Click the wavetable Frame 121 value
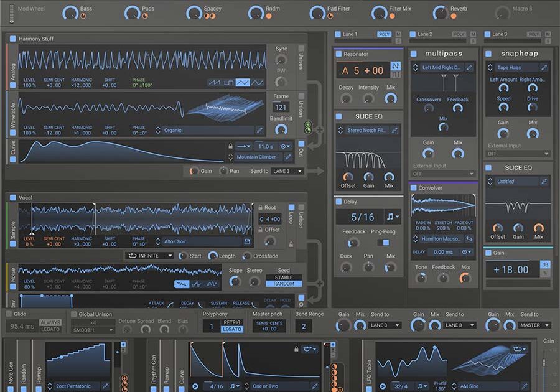 pos(281,108)
